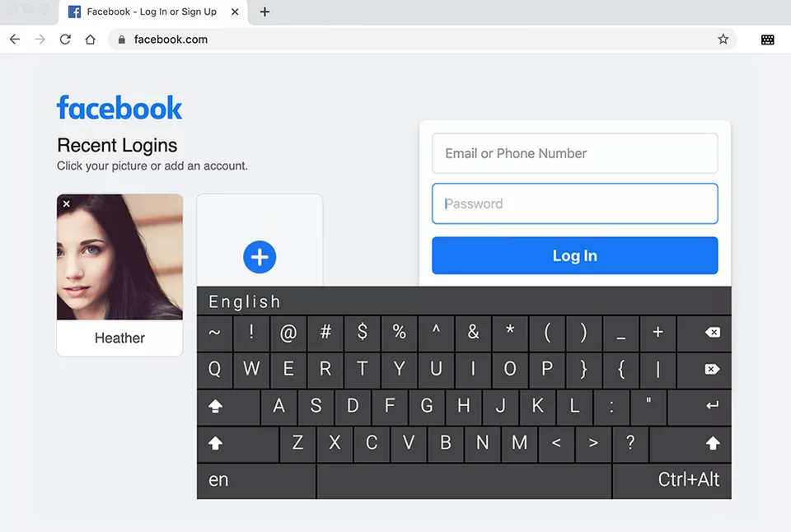Click the Email or Phone Number field
Screen dimensions: 791x532
(x=574, y=154)
